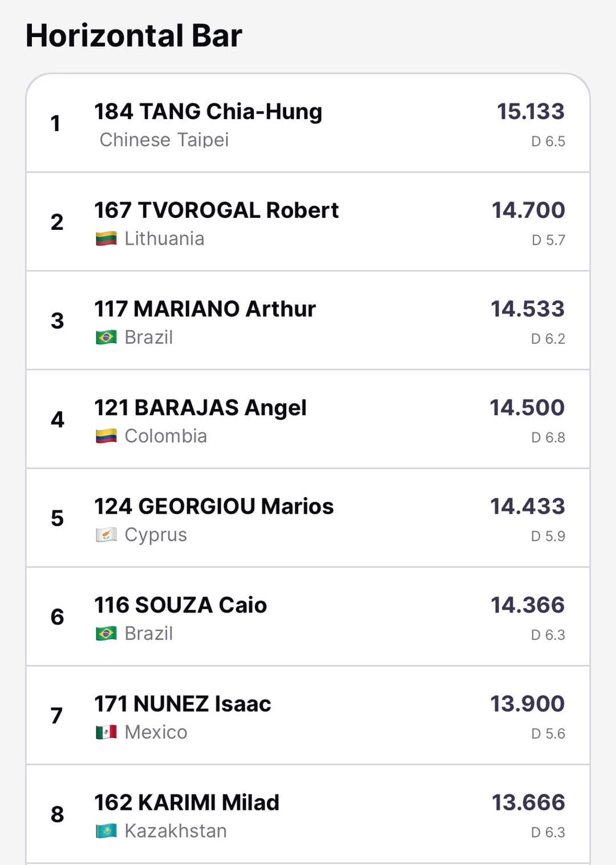616x865 pixels.
Task: Click SOUZA Caio's name
Action: click(x=180, y=605)
